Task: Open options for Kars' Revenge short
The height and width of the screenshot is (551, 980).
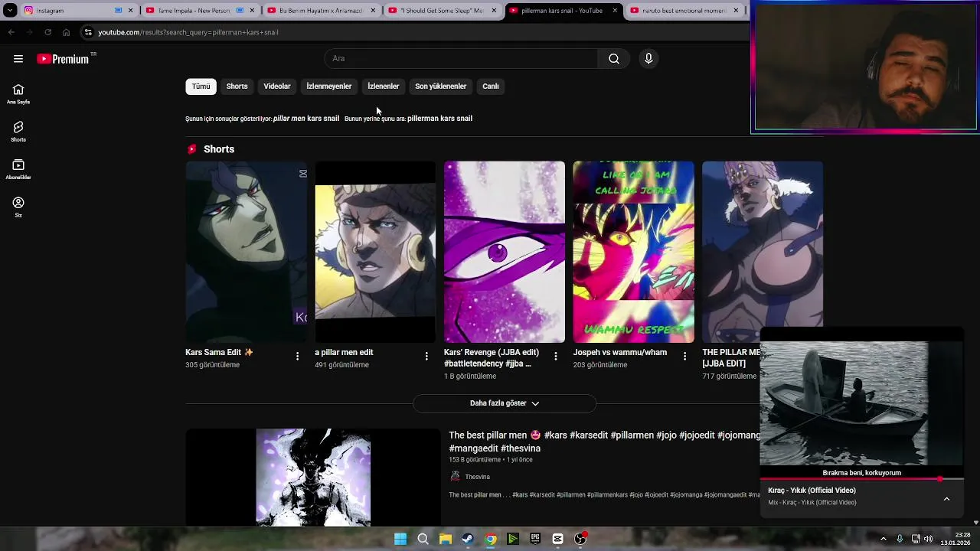Action: pos(556,356)
